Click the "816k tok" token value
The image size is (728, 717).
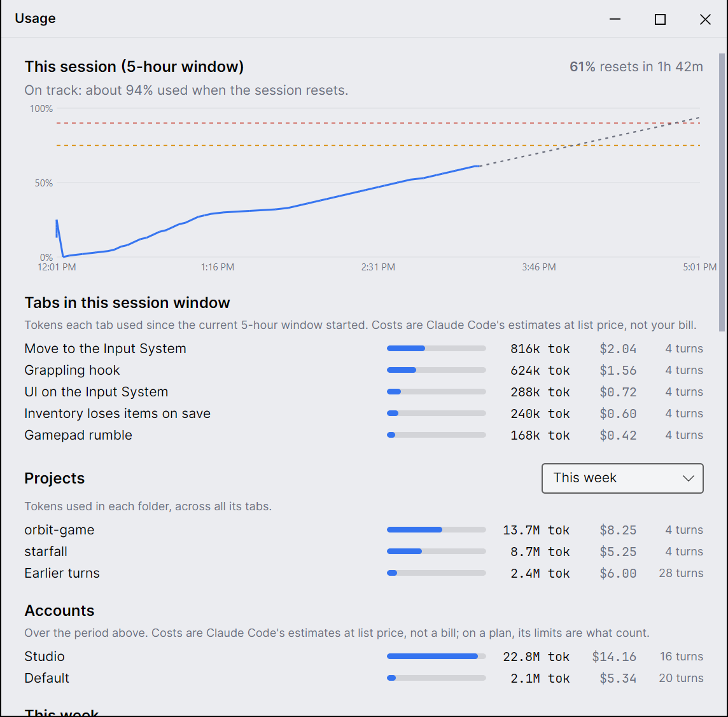(540, 349)
